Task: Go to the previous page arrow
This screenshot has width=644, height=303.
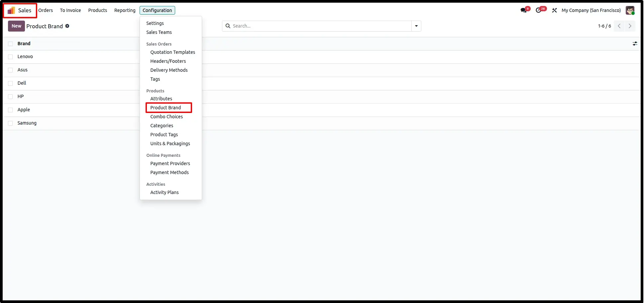Action: point(619,26)
